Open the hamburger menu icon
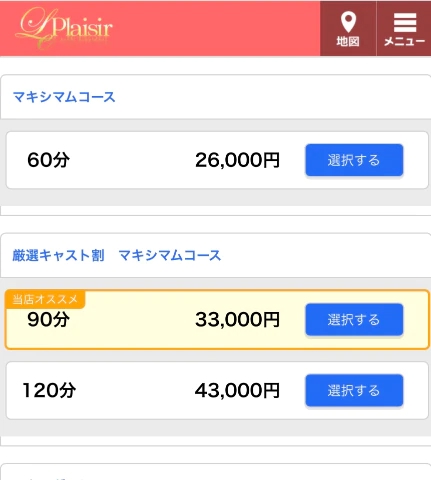431x480 pixels. pyautogui.click(x=405, y=22)
